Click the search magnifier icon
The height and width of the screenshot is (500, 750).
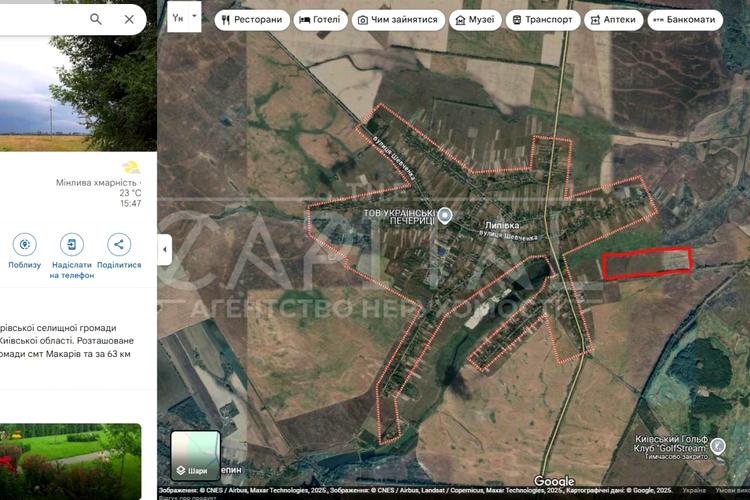[x=96, y=19]
